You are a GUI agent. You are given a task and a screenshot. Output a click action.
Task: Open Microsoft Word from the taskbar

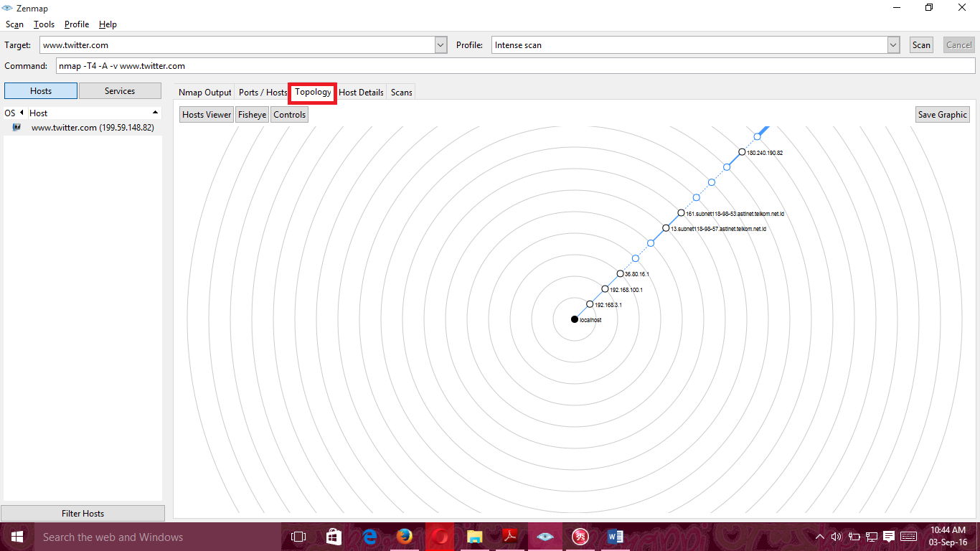point(614,536)
